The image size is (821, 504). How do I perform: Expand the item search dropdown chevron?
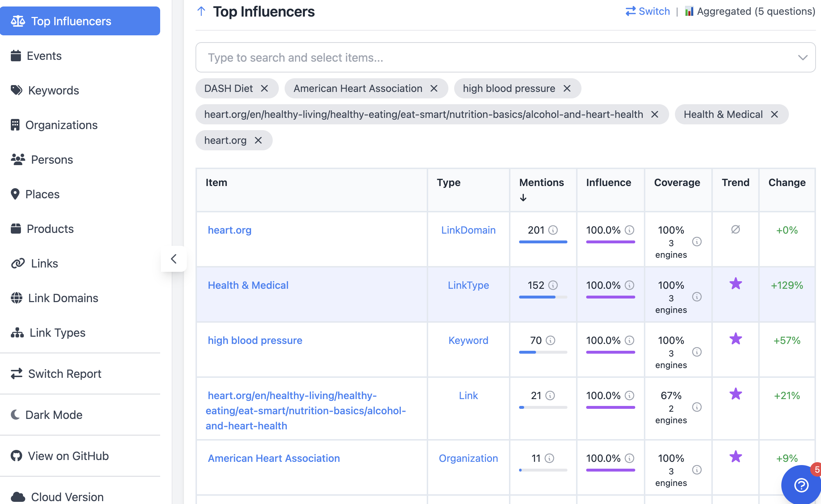click(x=803, y=58)
